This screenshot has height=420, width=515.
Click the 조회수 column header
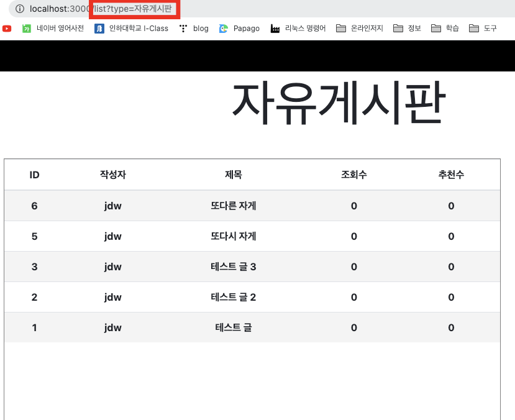353,175
